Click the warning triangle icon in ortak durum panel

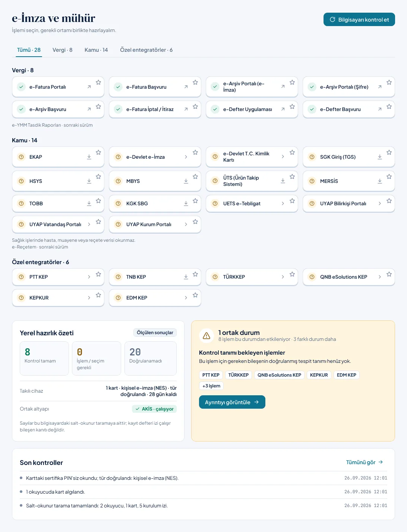206,336
